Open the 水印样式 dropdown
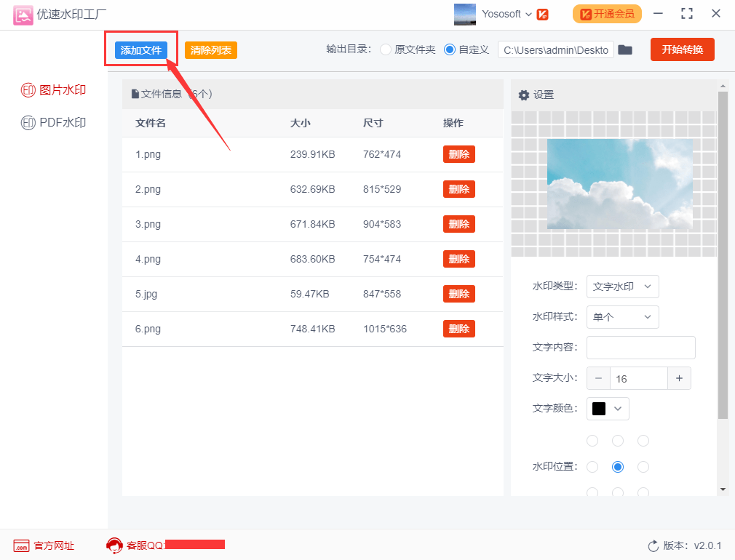The width and height of the screenshot is (735, 560). (622, 317)
